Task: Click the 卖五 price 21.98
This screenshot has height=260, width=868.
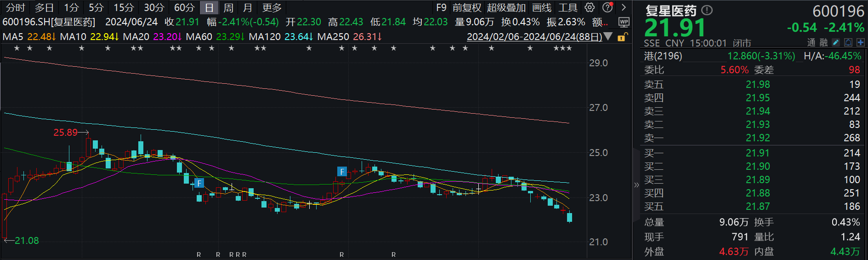Action: click(758, 84)
